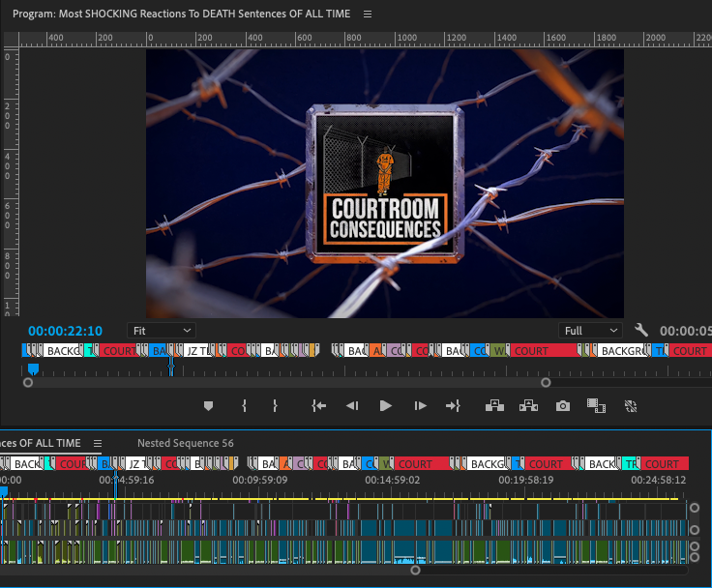This screenshot has height=588, width=712.
Task: Click cyan TR marker in timeline
Action: point(631,463)
